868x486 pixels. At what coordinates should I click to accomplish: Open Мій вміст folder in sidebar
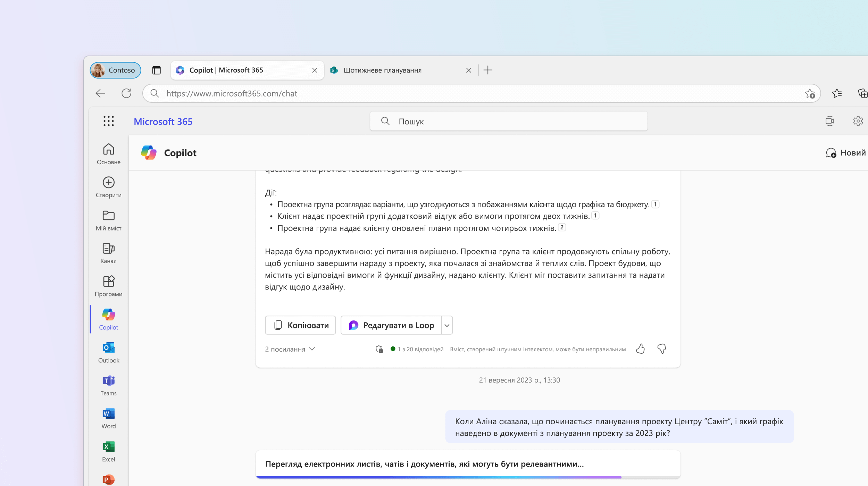(109, 220)
